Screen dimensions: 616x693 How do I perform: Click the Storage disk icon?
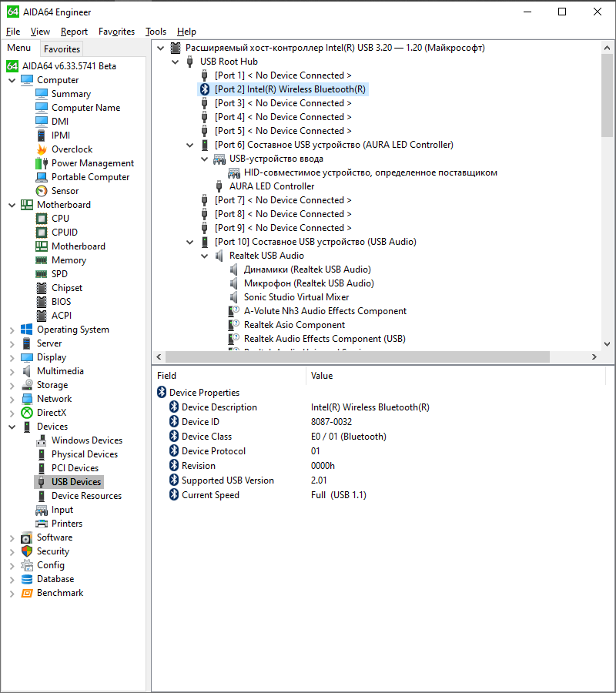(x=27, y=385)
